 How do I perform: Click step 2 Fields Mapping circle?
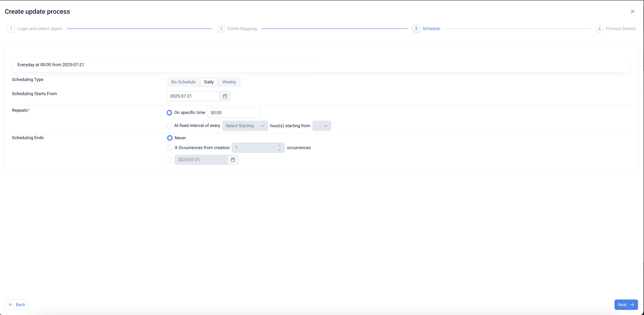(221, 29)
